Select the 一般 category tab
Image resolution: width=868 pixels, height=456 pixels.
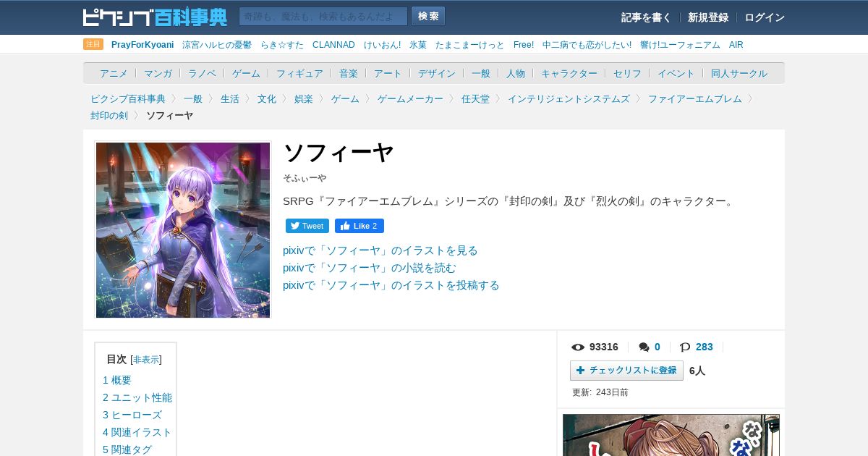tap(481, 73)
